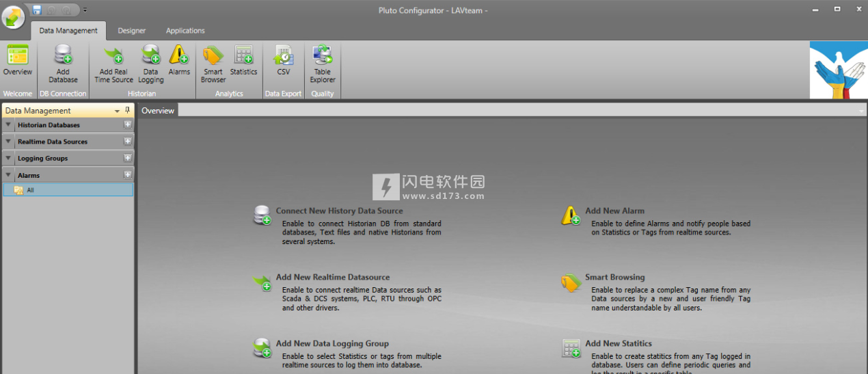Click the Historian Databases section header
The height and width of the screenshot is (374, 868).
[68, 125]
